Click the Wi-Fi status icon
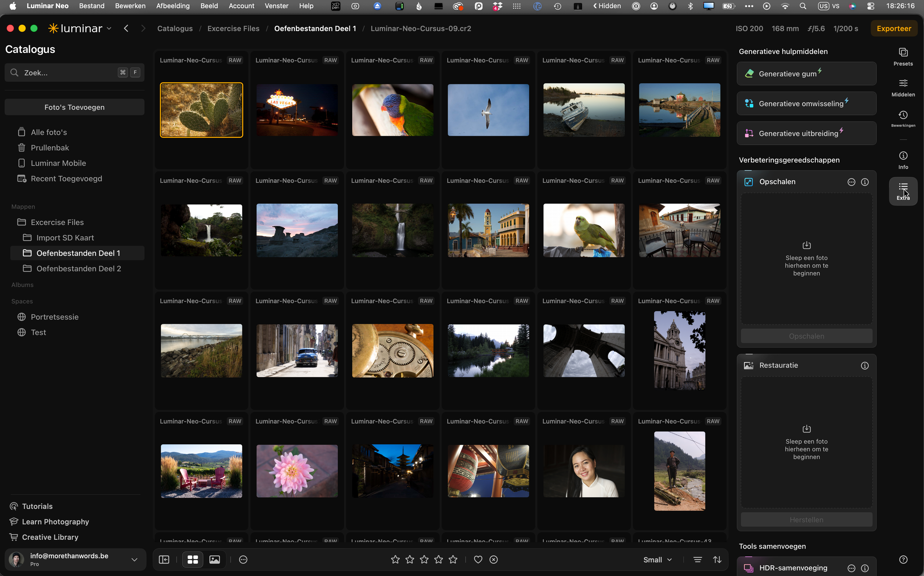Viewport: 924px width, 576px height. tap(785, 6)
